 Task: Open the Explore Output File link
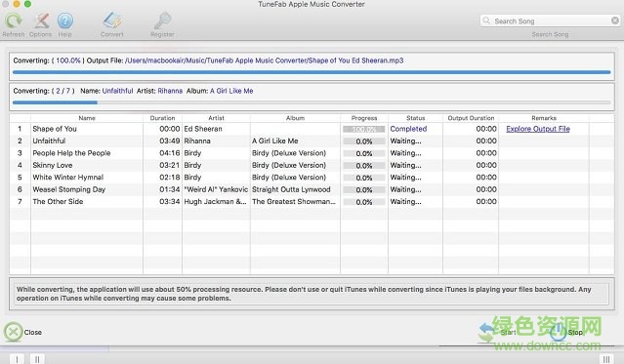click(x=538, y=129)
